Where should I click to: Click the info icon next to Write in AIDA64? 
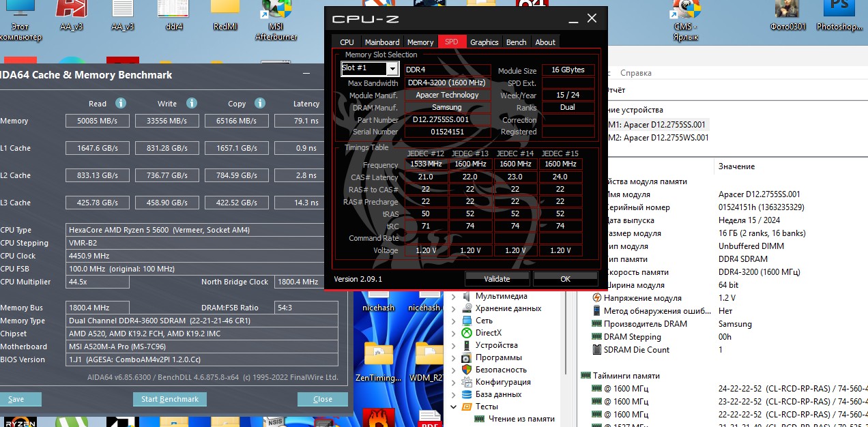(x=192, y=104)
